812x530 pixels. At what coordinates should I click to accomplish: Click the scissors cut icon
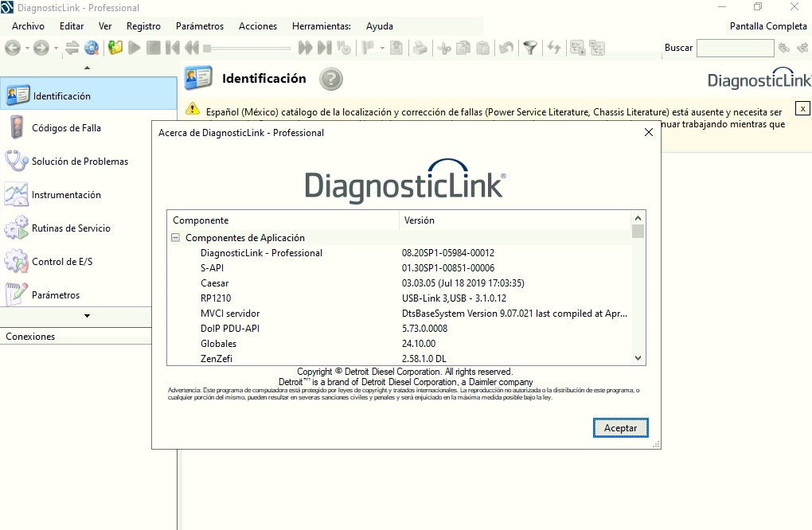click(x=443, y=48)
